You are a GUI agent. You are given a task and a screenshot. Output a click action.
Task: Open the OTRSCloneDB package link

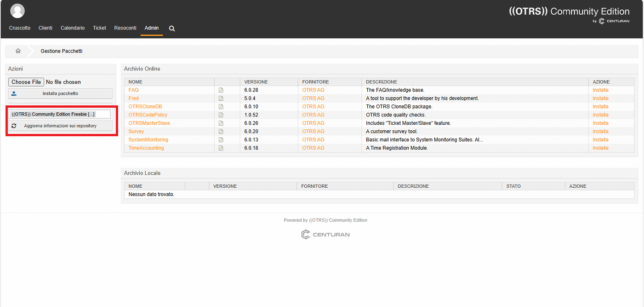145,107
